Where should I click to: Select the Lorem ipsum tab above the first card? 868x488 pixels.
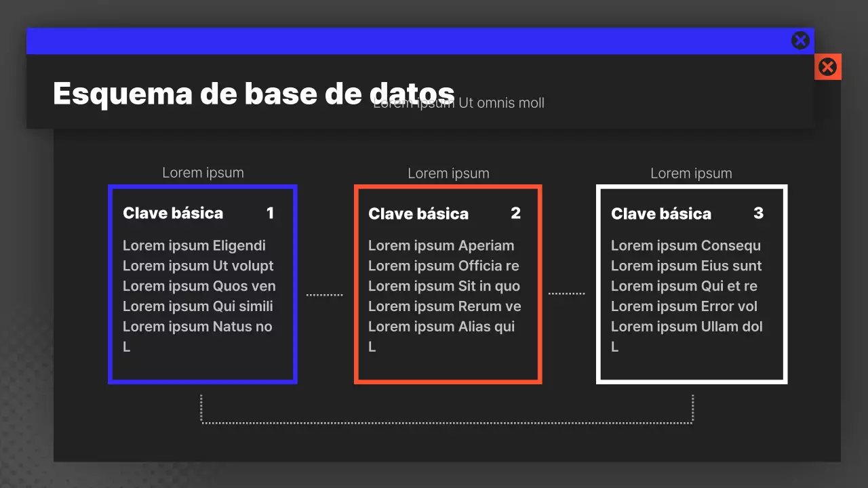coord(203,173)
